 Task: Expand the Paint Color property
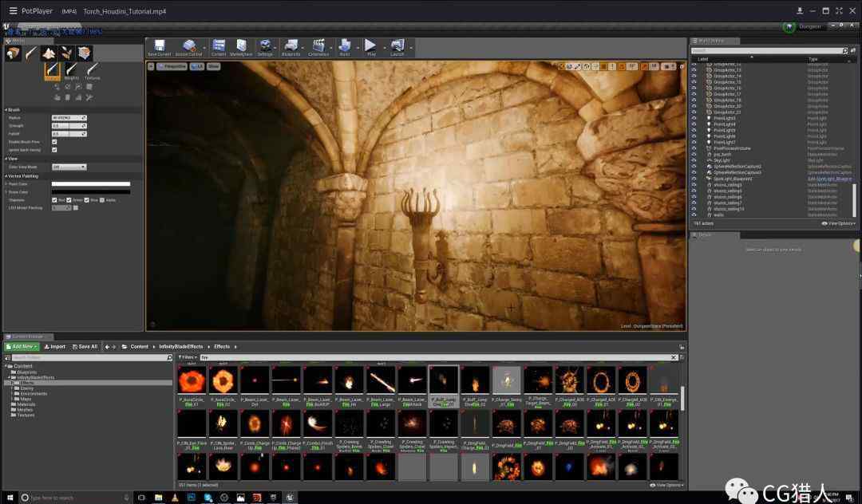point(6,184)
